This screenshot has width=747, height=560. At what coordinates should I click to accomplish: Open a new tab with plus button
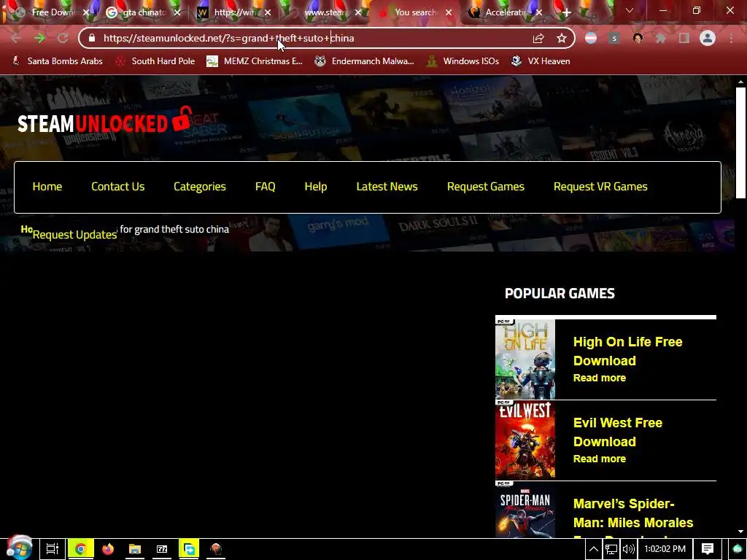[x=566, y=12]
